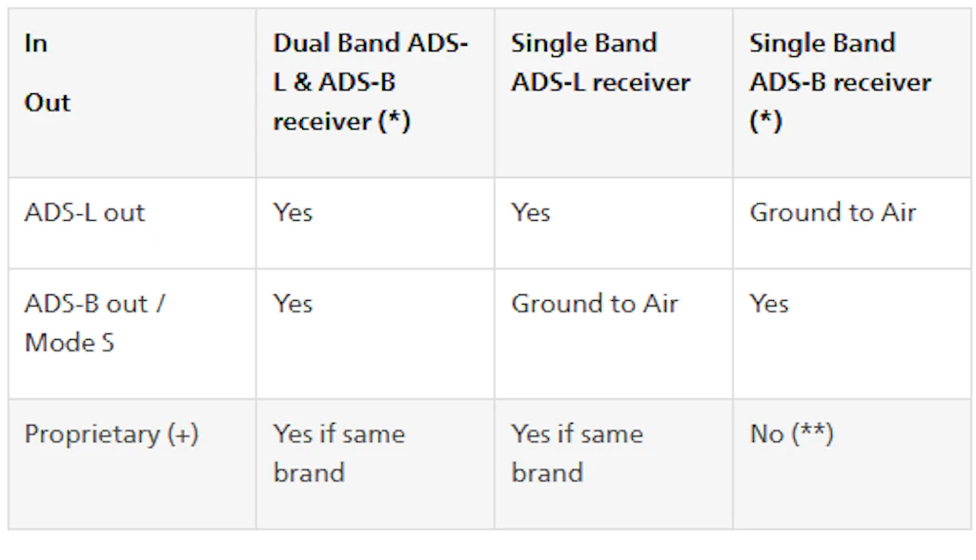Viewport: 976px width, 560px height.
Task: Click the "Mode S" text in the row label
Action: click(70, 343)
